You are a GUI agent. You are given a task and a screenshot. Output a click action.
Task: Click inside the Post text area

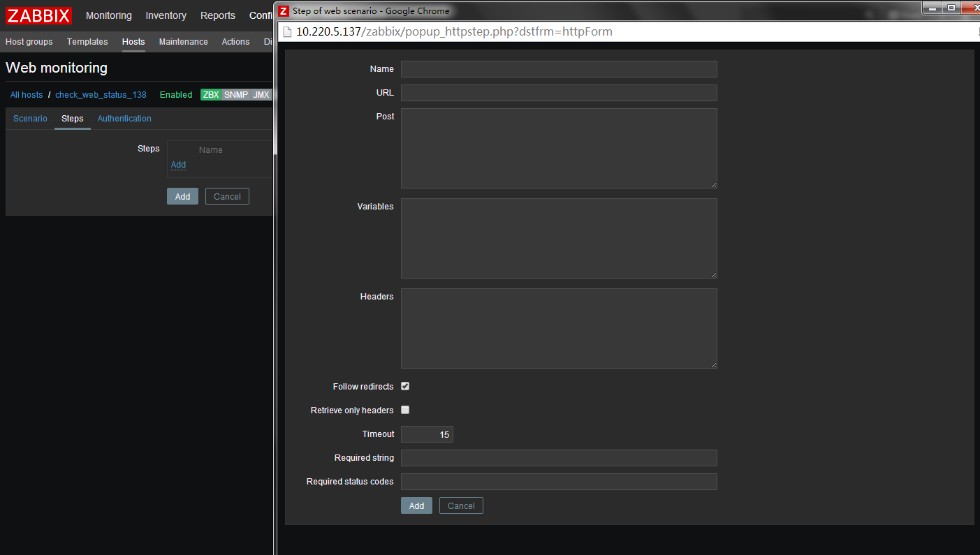(559, 148)
